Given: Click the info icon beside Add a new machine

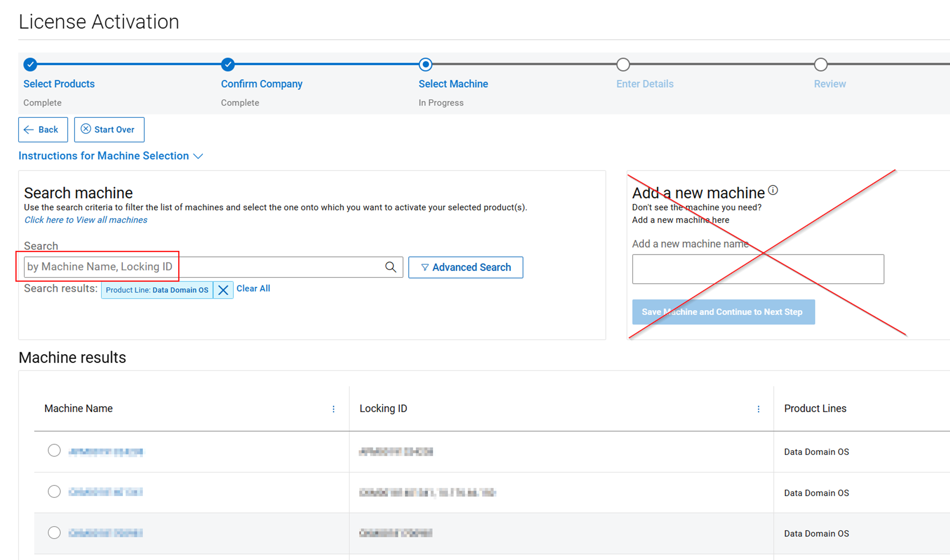Looking at the screenshot, I should tap(773, 190).
